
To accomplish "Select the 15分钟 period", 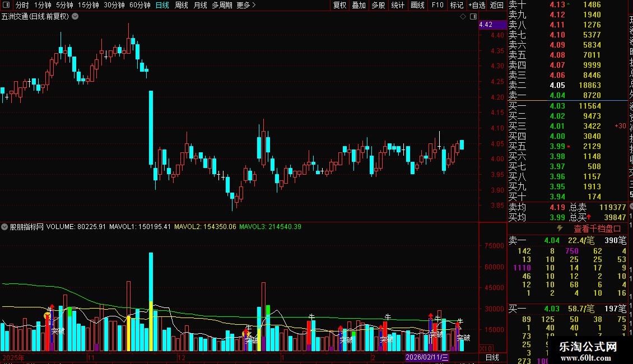I will pyautogui.click(x=88, y=5).
